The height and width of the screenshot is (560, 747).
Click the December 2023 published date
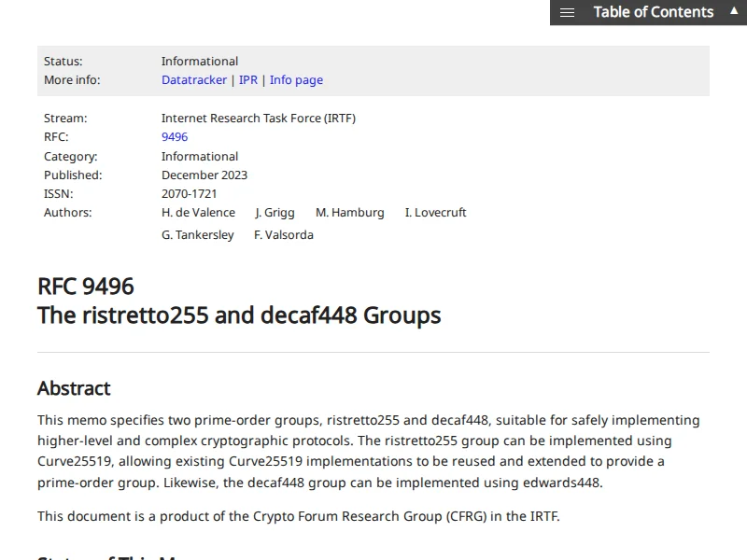[204, 175]
